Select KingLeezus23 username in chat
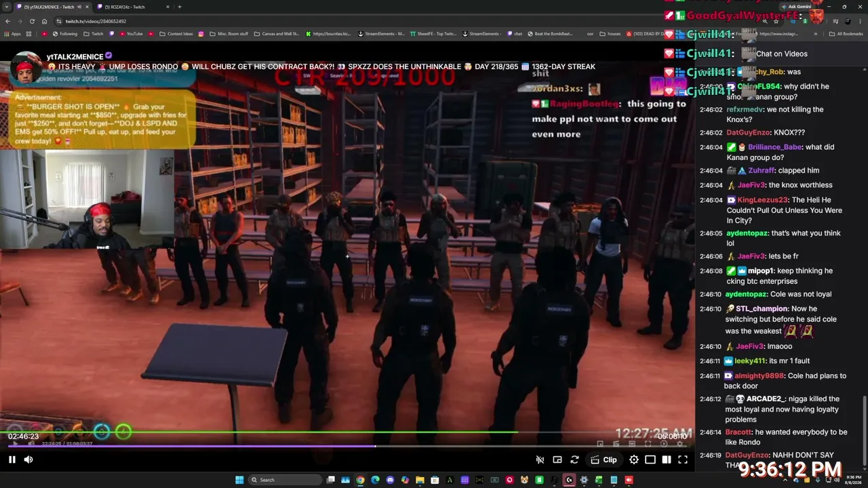868x488 pixels. (x=762, y=200)
